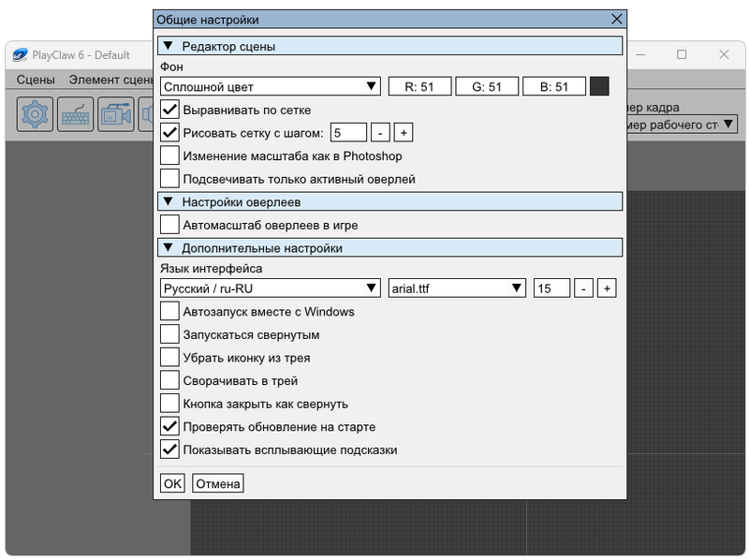Increase font size with plus button

coord(607,288)
